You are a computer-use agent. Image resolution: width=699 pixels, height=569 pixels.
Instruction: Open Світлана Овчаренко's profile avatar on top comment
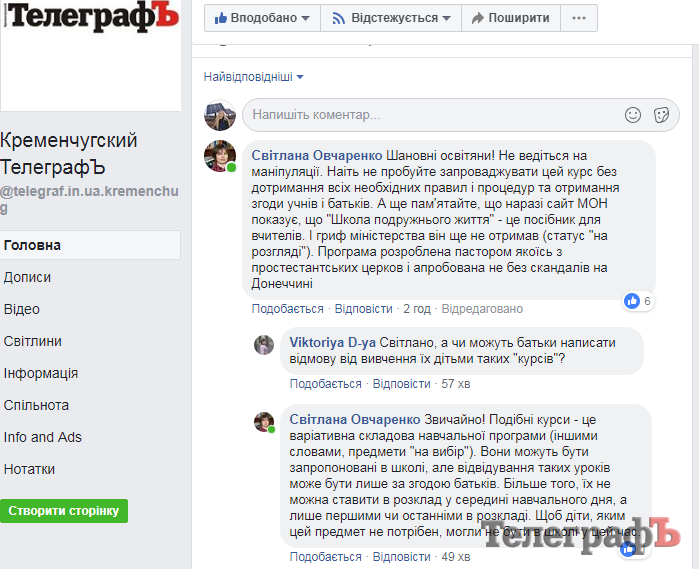(220, 156)
